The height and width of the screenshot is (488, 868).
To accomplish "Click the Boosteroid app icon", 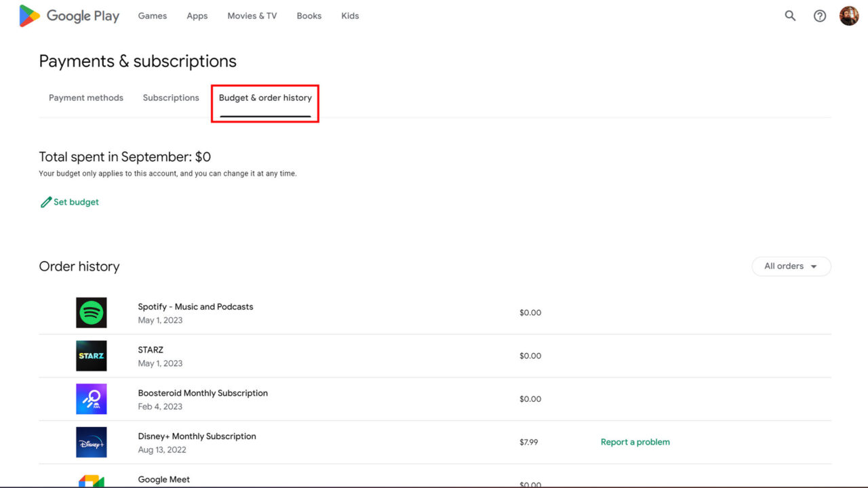I will [x=91, y=399].
